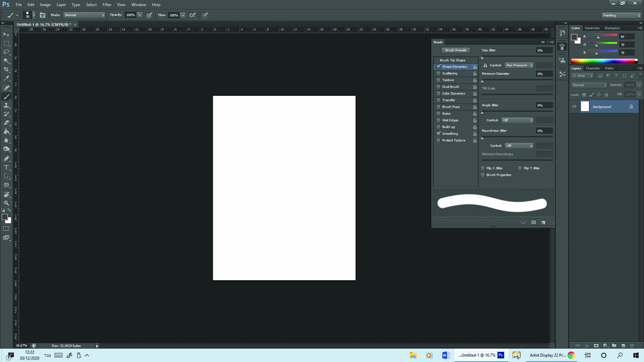Click the Brush Presets button
Screen dimensions: 644x362
coord(455,50)
